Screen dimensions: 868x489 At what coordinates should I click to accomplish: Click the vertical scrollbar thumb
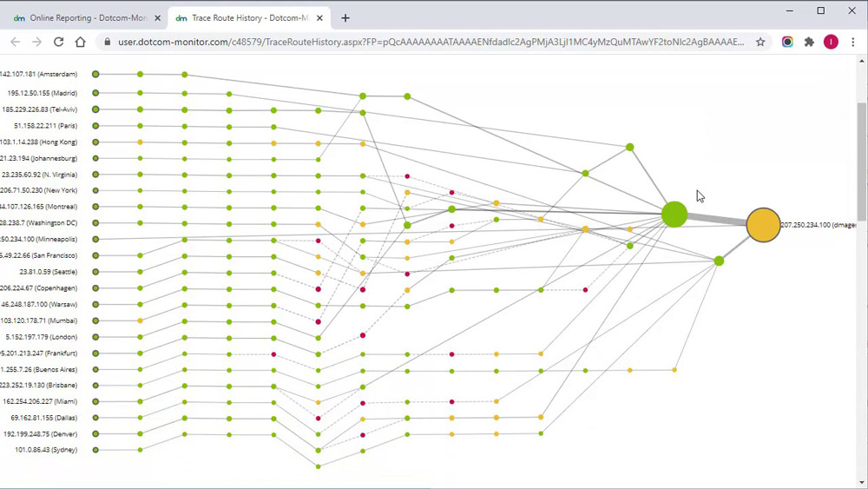pos(861,161)
